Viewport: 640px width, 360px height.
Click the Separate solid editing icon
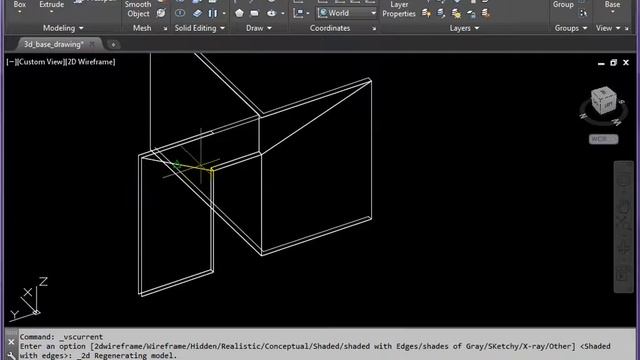(213, 13)
